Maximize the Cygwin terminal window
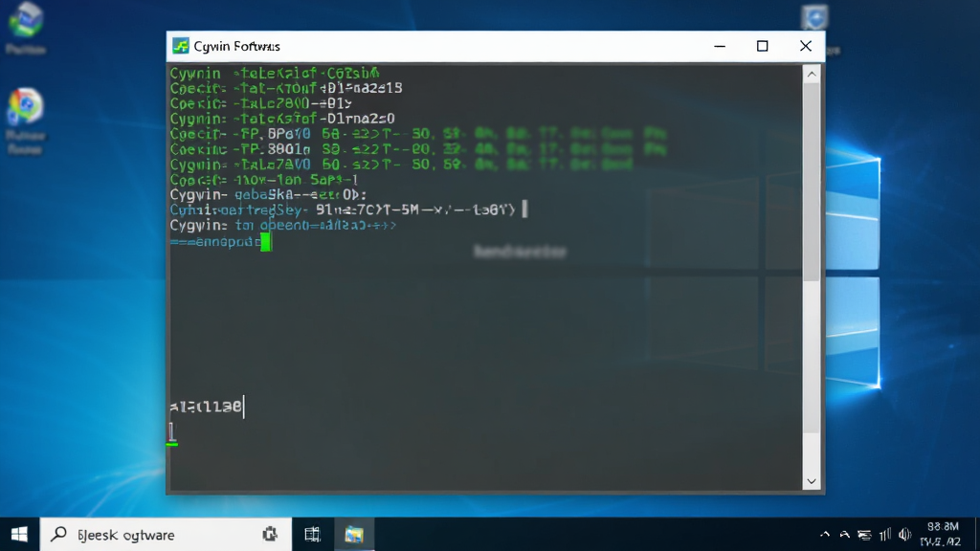This screenshot has height=551, width=980. pos(762,46)
